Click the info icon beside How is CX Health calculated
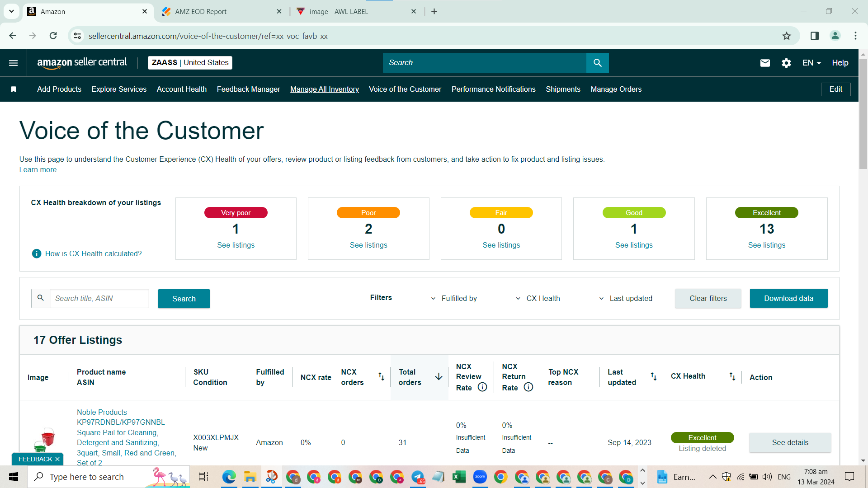This screenshot has height=488, width=868. coord(37,254)
